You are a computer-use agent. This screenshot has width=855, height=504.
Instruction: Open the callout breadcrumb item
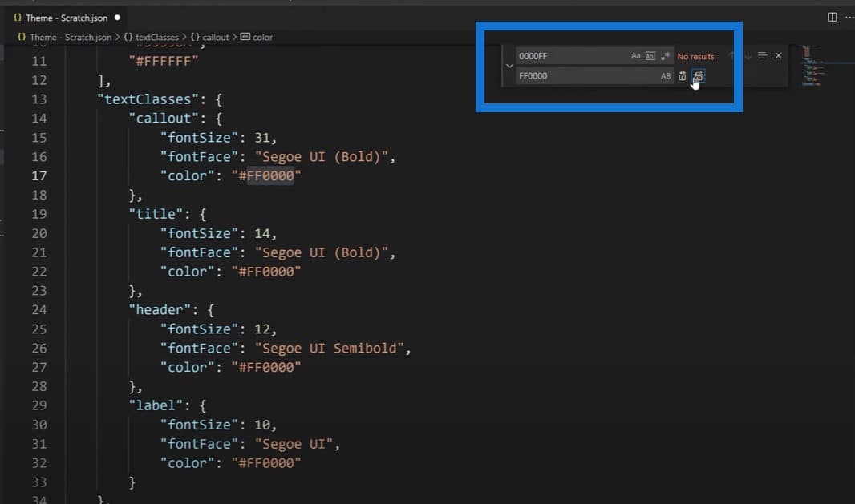pyautogui.click(x=209, y=37)
